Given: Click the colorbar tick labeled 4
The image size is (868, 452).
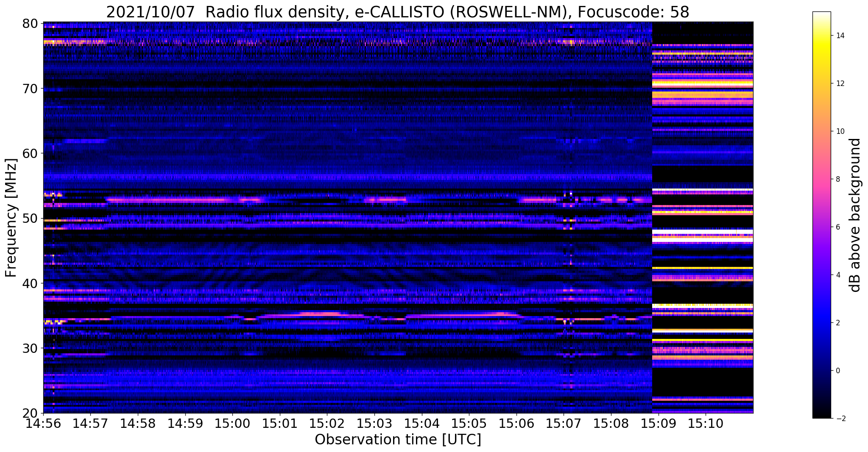Looking at the screenshot, I should click(837, 275).
